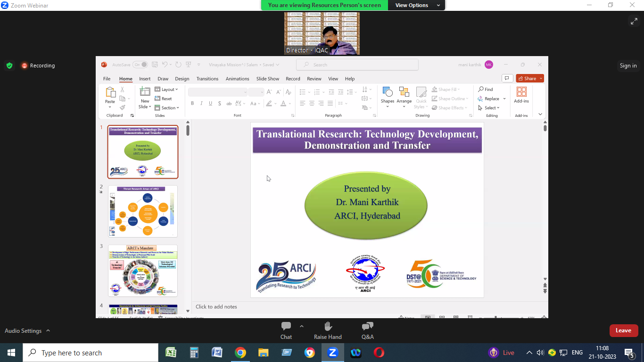644x362 pixels.
Task: Open the View Options dropdown
Action: pos(417,5)
